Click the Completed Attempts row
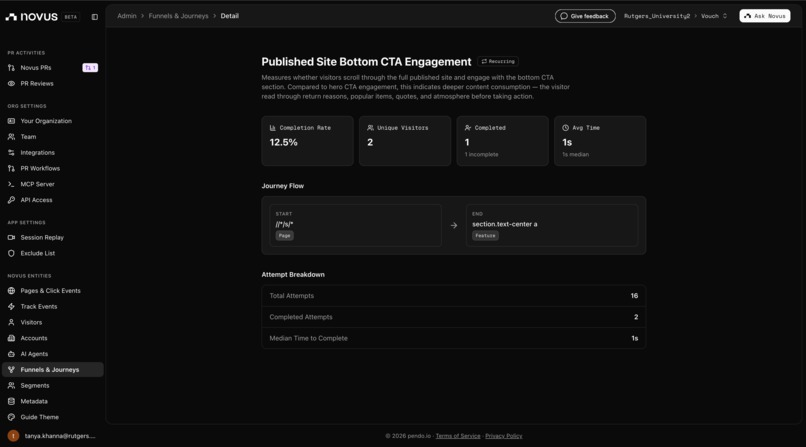This screenshot has height=447, width=806. pyautogui.click(x=454, y=318)
